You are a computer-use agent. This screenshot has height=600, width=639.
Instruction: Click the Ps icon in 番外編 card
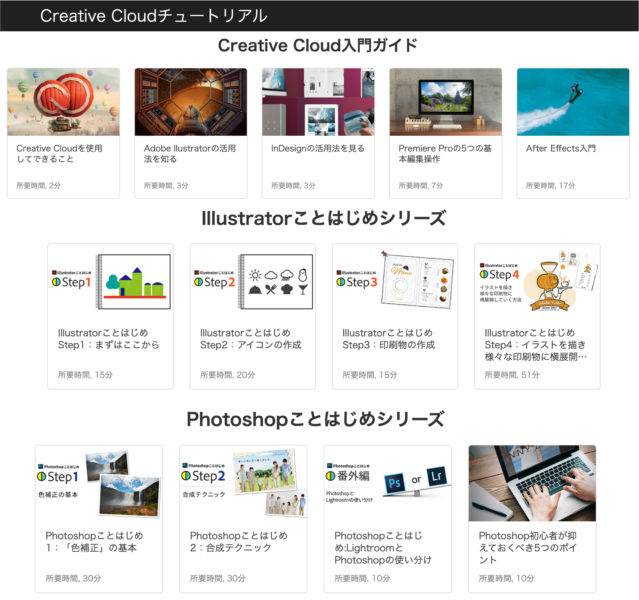(x=394, y=483)
